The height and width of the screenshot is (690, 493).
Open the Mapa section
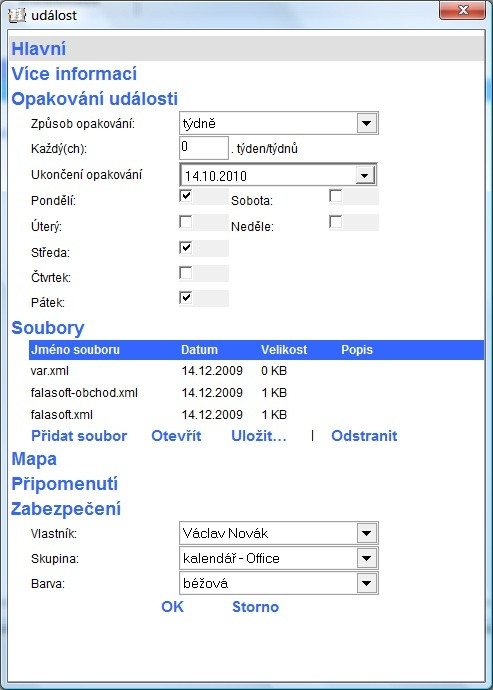pos(34,459)
